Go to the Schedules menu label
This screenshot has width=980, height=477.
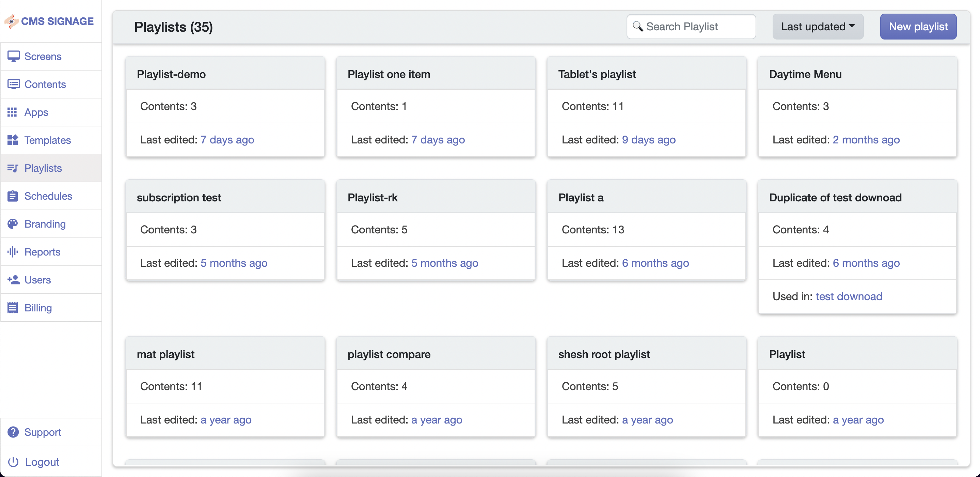point(48,196)
